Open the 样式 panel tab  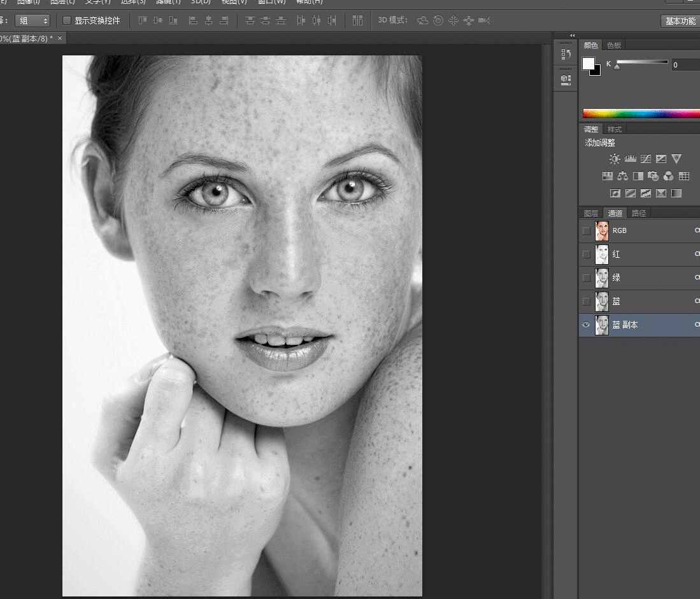(614, 129)
